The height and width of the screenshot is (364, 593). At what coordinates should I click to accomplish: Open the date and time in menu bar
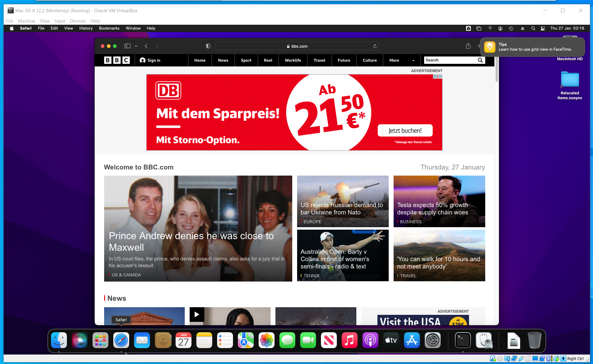coord(567,28)
